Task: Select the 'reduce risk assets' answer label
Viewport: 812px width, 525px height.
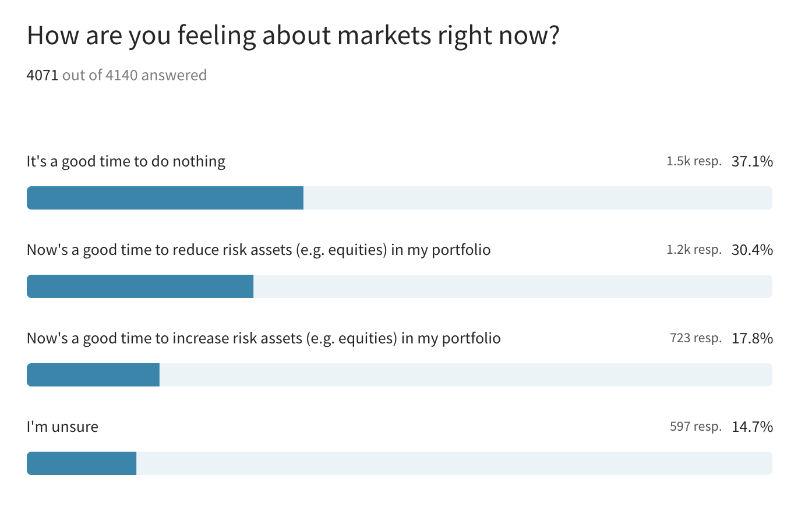Action: tap(259, 250)
